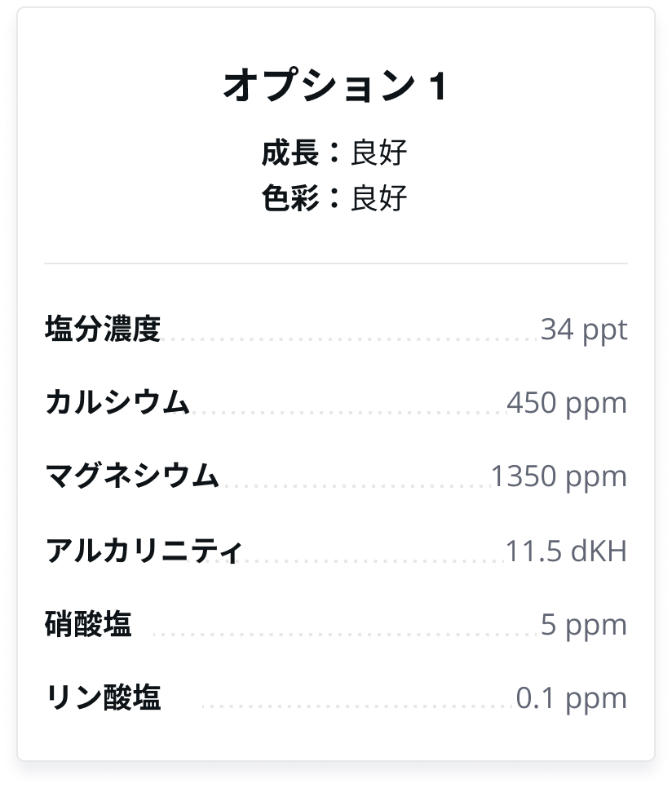Click the リン酸塩 row label
This screenshot has height=788, width=672.
103,697
